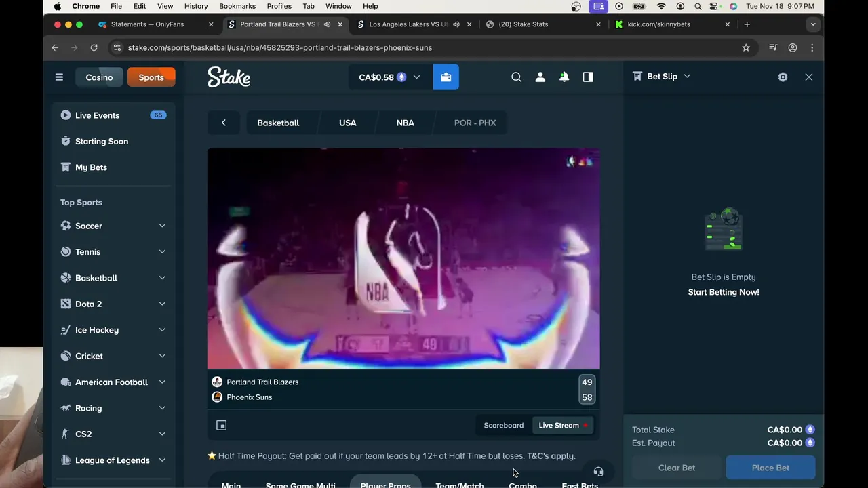Click the Place Bet button
Viewport: 868px width, 488px height.
[x=770, y=468]
